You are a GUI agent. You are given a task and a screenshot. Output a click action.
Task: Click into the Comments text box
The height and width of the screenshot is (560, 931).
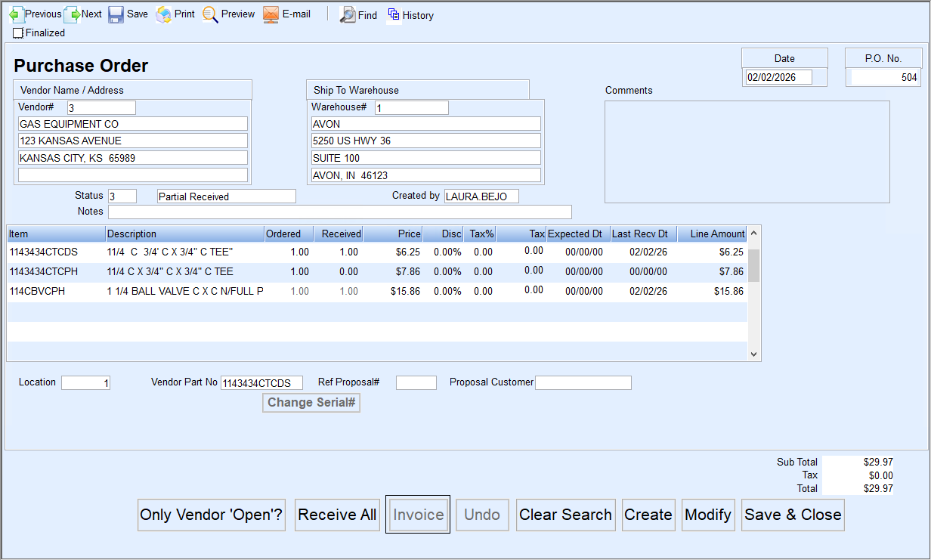tap(747, 152)
